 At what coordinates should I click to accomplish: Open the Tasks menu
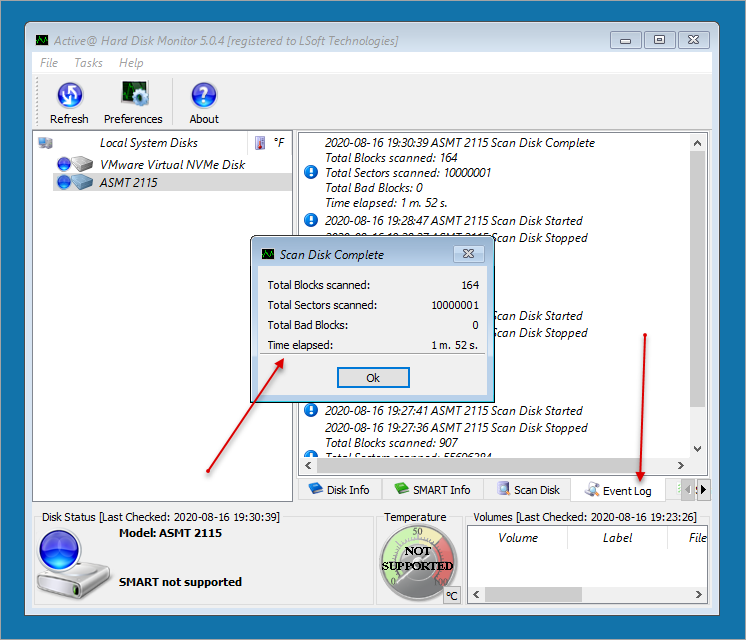(x=88, y=63)
